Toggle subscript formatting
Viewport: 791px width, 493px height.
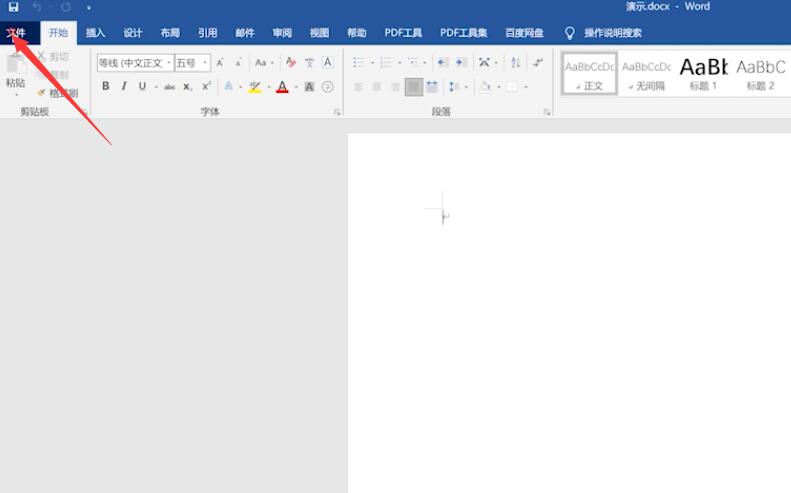click(187, 87)
